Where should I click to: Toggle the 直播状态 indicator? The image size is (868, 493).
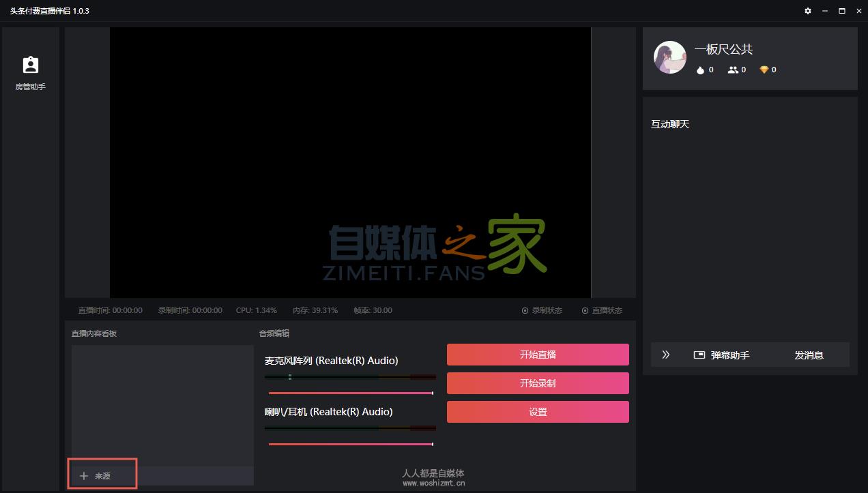(585, 310)
